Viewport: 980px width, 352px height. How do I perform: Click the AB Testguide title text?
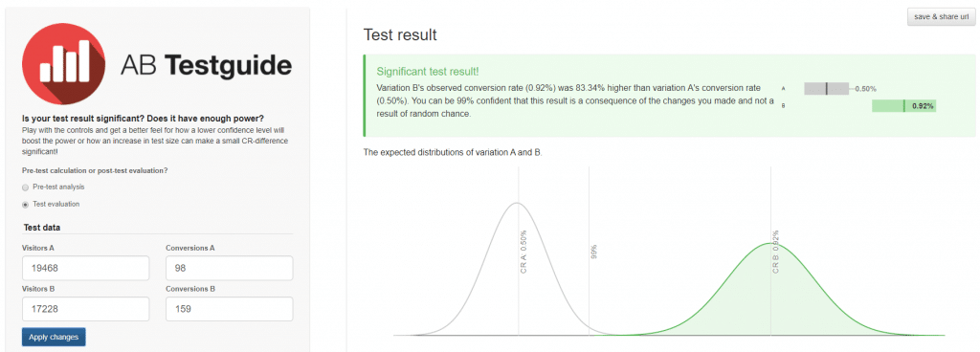pos(206,64)
